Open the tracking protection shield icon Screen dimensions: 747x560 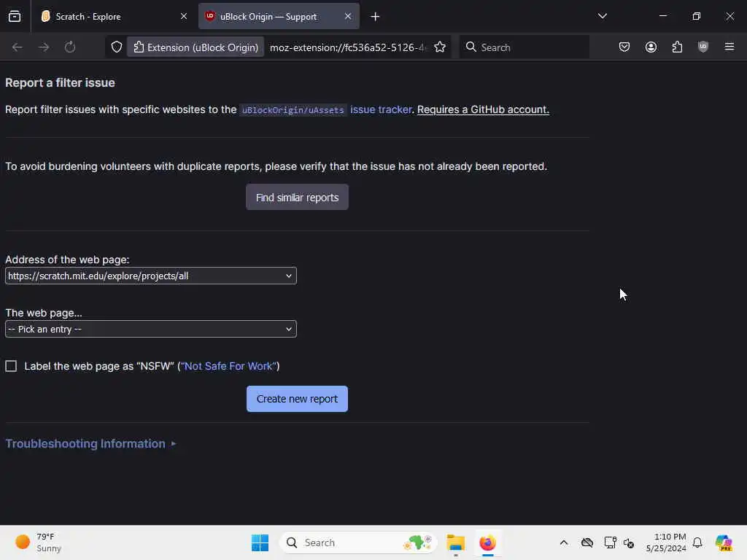point(116,47)
